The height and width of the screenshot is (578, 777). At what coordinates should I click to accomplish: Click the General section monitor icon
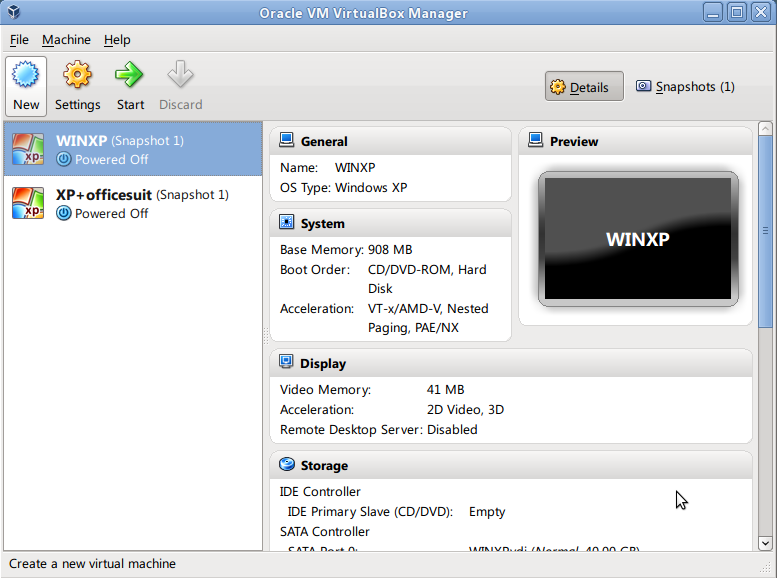coord(286,140)
